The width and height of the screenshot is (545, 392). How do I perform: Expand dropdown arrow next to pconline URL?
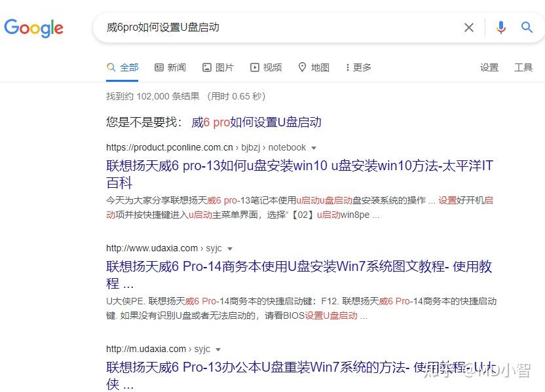coord(314,148)
